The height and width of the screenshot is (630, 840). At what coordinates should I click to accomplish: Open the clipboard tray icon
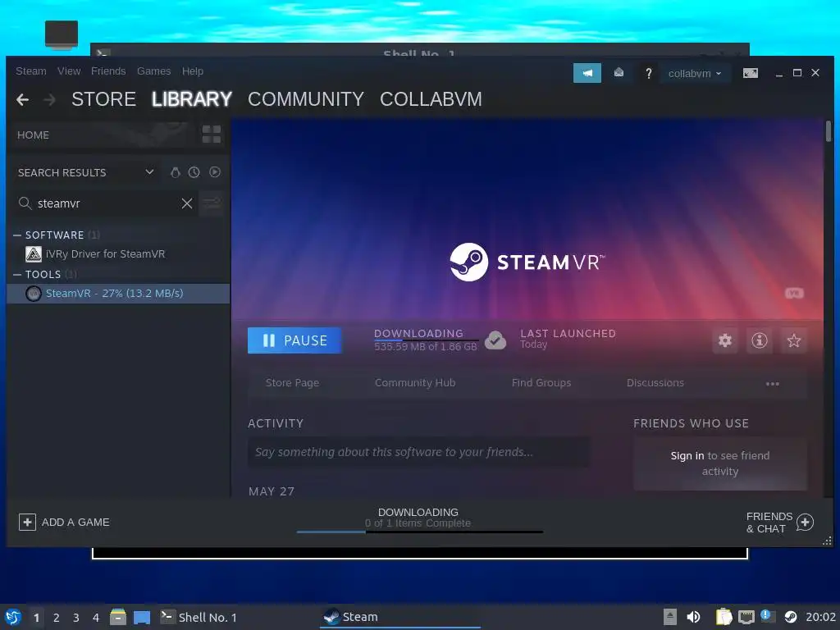point(724,617)
